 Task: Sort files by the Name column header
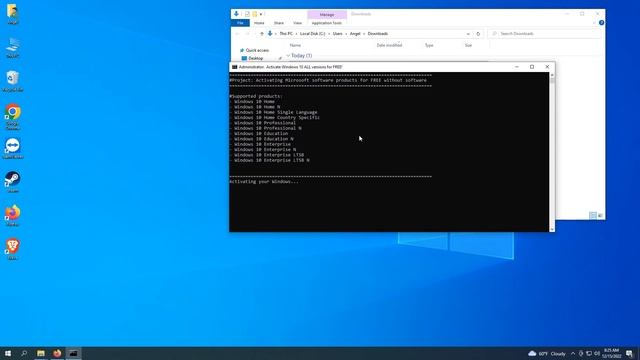(295, 45)
